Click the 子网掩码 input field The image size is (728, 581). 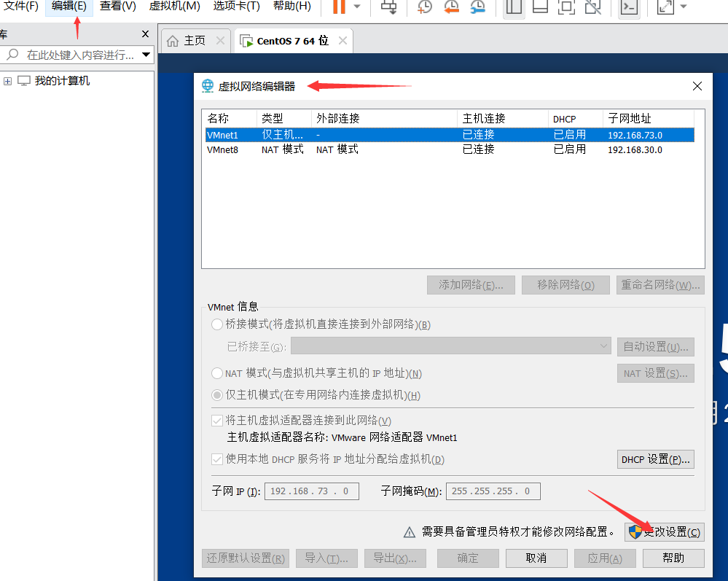click(x=493, y=491)
